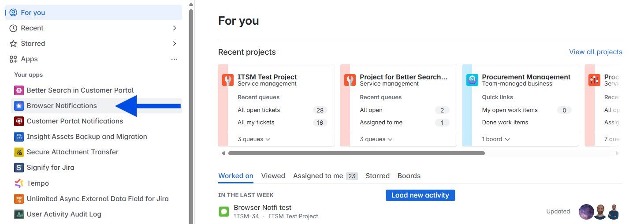Open Apps more options ellipsis

click(175, 59)
